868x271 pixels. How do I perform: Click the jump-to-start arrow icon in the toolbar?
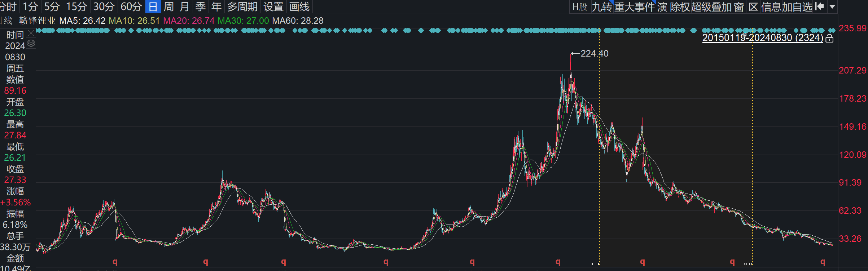pos(819,6)
